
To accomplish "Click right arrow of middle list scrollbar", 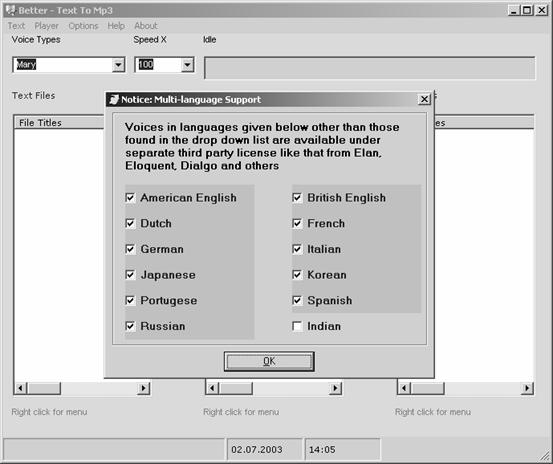I will pos(335,388).
